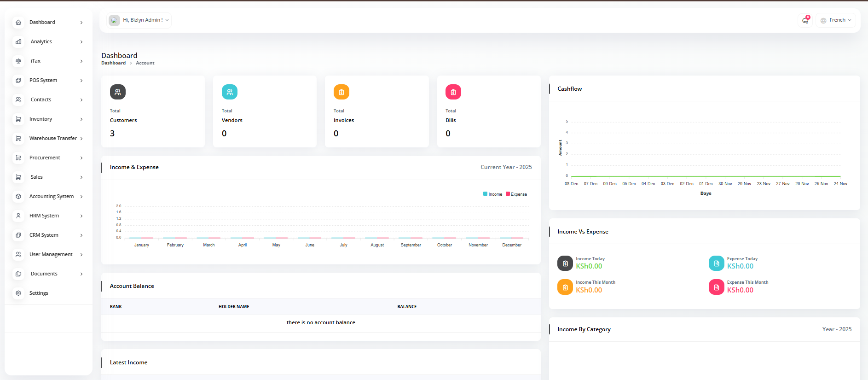The width and height of the screenshot is (868, 380).
Task: Click the Sales cart icon
Action: (18, 177)
